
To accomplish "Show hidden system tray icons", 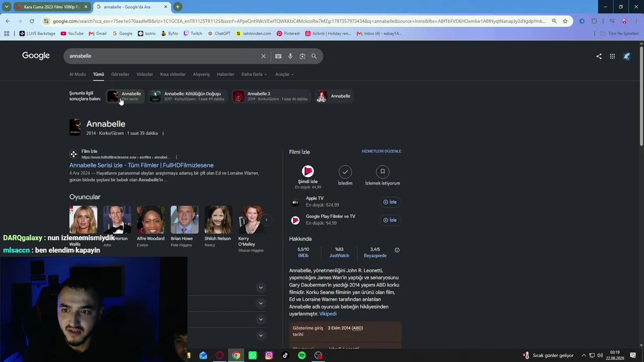I will click(584, 355).
